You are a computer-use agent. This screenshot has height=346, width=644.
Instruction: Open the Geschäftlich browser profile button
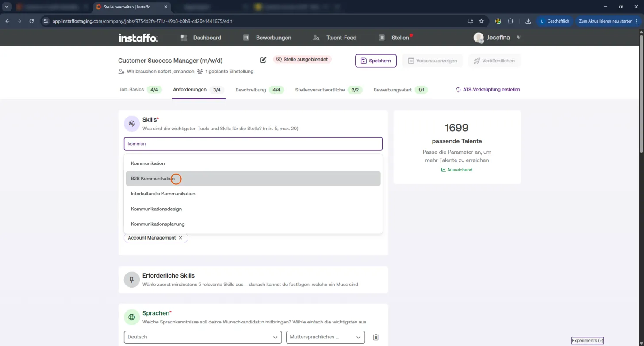pyautogui.click(x=555, y=21)
